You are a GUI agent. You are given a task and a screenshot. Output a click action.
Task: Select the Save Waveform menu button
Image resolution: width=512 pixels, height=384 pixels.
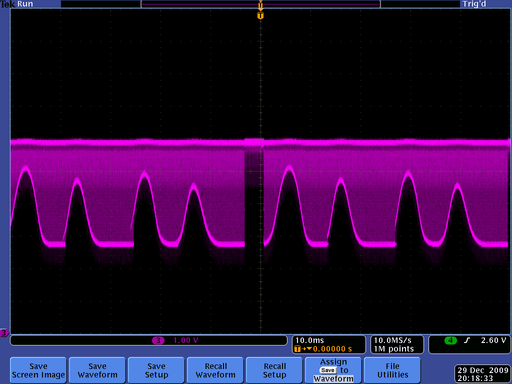coord(97,370)
